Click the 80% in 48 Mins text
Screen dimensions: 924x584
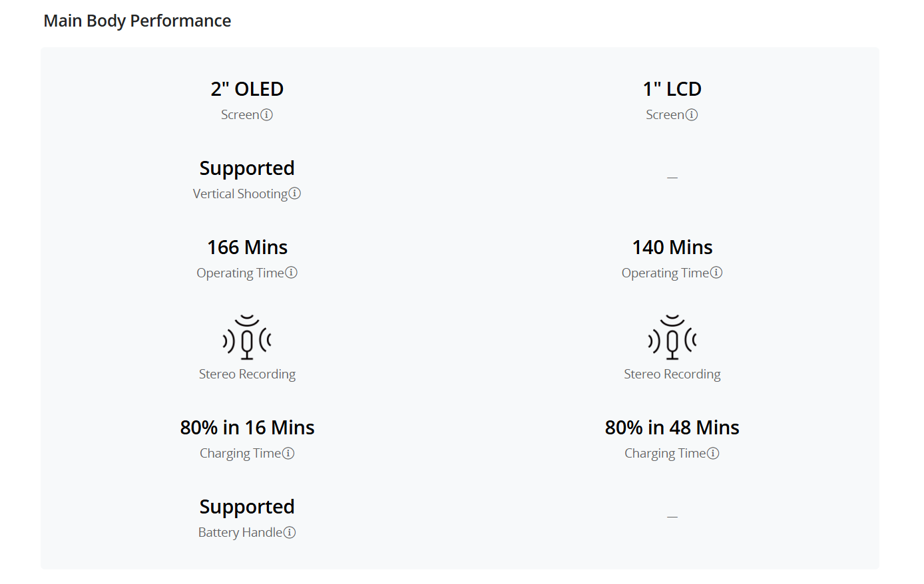(x=672, y=427)
